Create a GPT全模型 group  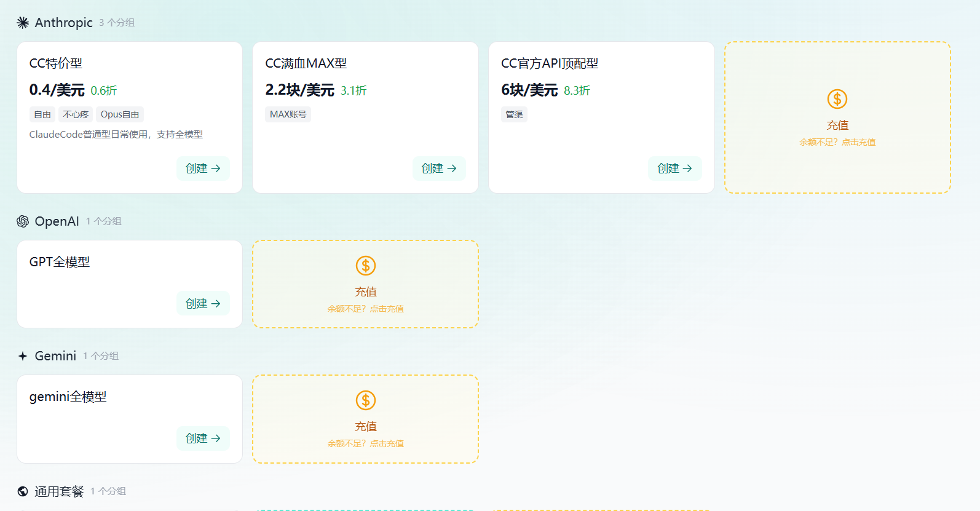203,304
